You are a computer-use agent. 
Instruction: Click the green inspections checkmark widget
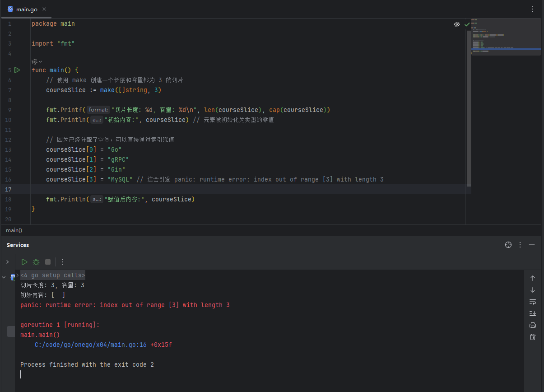click(x=467, y=24)
